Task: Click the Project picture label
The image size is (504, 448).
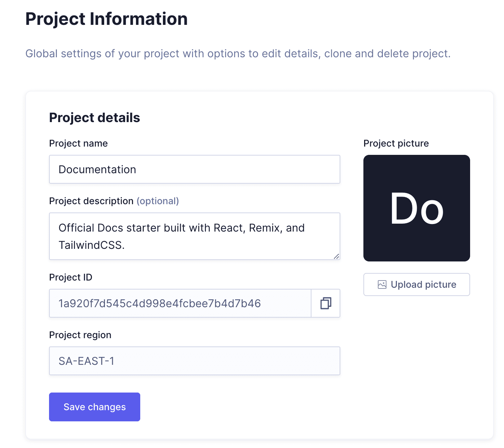Action: click(396, 143)
